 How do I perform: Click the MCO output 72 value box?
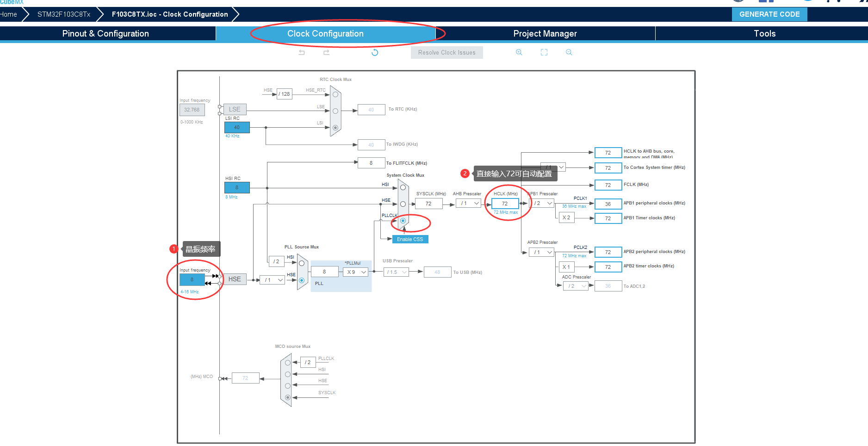[245, 378]
